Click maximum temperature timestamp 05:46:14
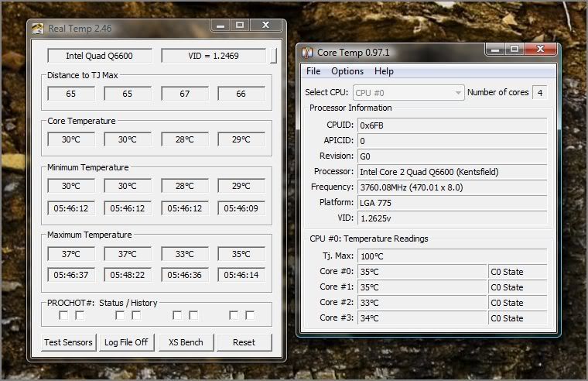The width and height of the screenshot is (588, 381). pyautogui.click(x=241, y=275)
